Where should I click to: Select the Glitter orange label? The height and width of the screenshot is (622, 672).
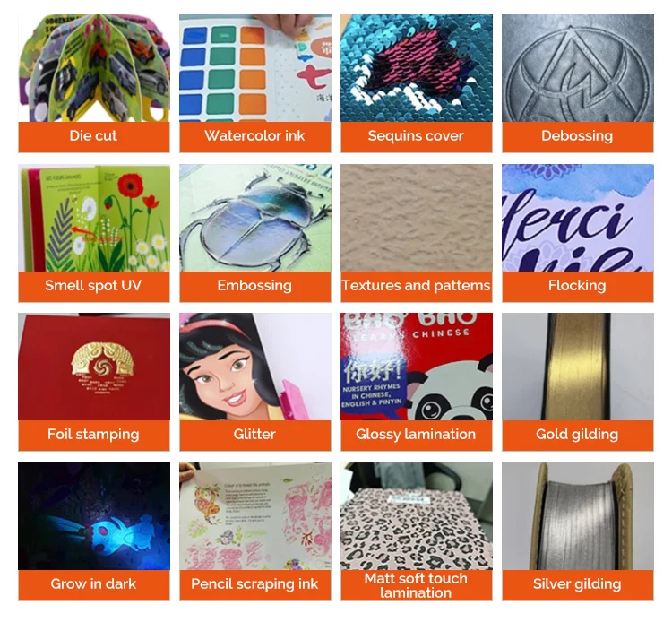pos(255,435)
